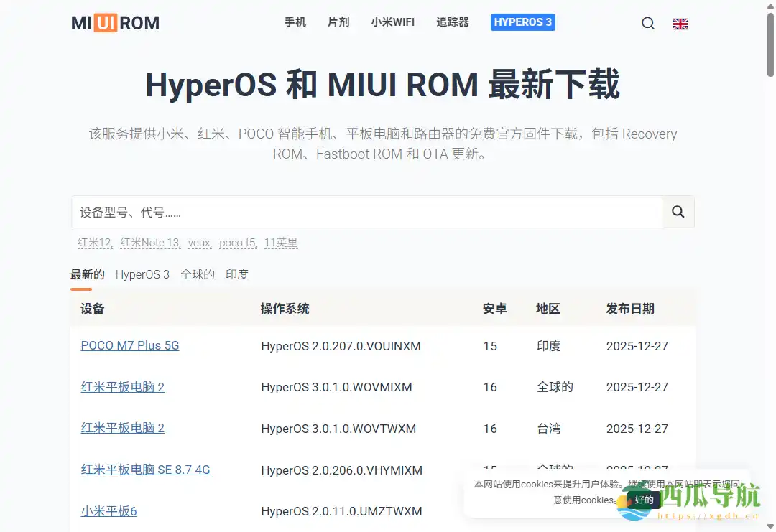This screenshot has height=532, width=776.
Task: Open the 小米WIFI navigation menu
Action: (x=393, y=22)
